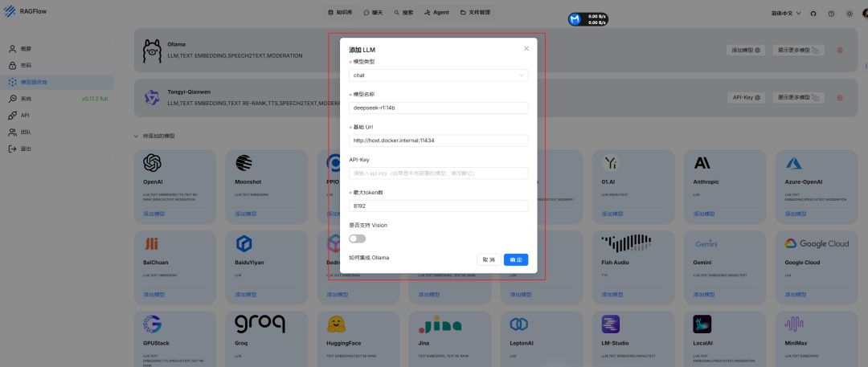The image size is (868, 367).
Task: Click the API-Key input field
Action: [439, 173]
